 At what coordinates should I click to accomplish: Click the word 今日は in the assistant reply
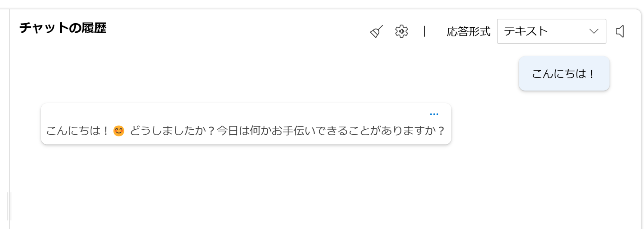point(233,131)
